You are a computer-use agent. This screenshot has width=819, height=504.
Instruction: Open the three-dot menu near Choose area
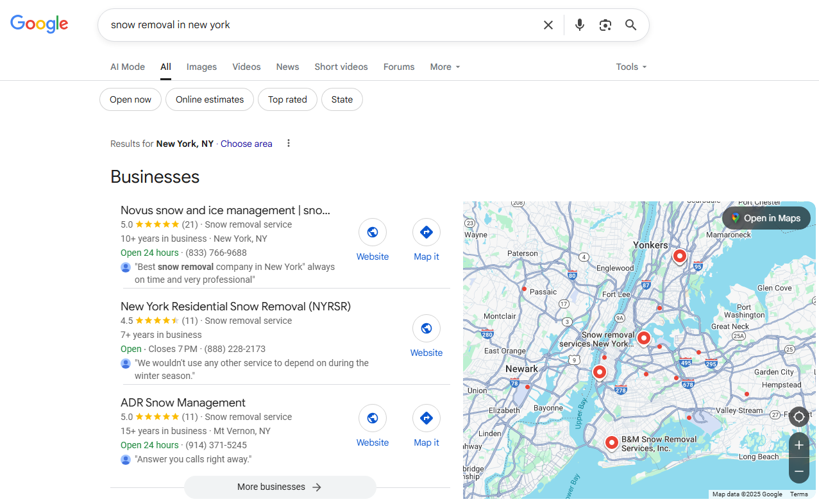[289, 143]
